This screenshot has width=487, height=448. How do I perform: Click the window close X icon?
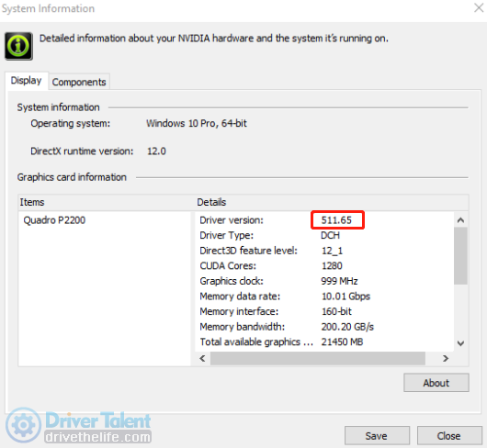coord(479,7)
